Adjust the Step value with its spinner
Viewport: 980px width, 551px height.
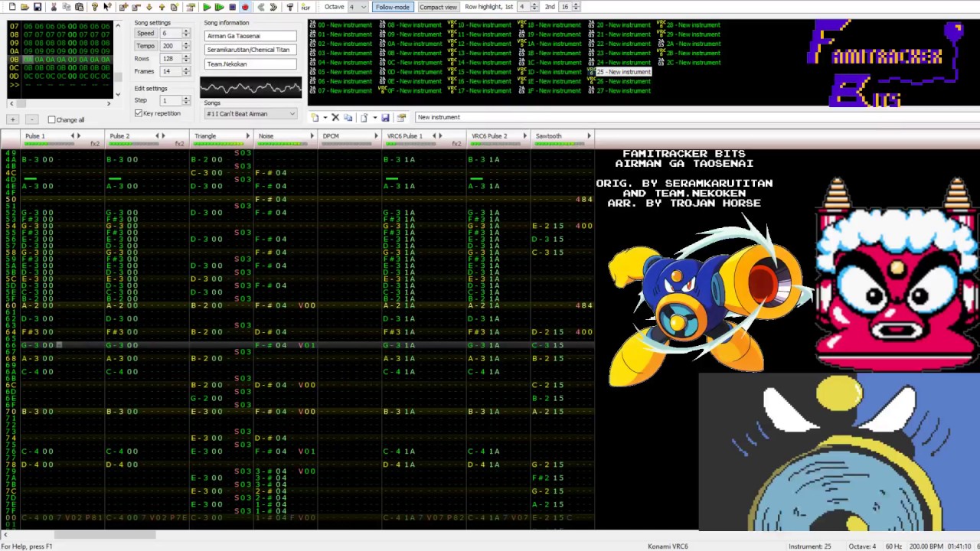coord(185,100)
